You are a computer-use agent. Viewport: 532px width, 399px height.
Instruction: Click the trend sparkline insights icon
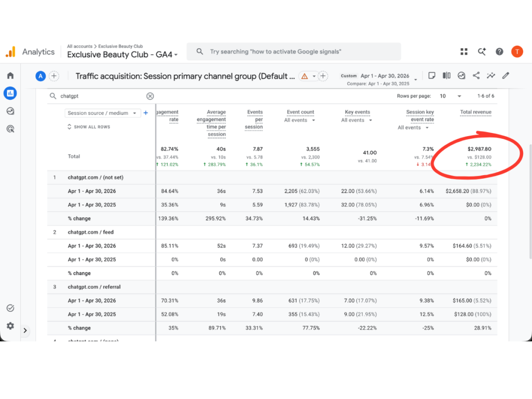click(491, 75)
